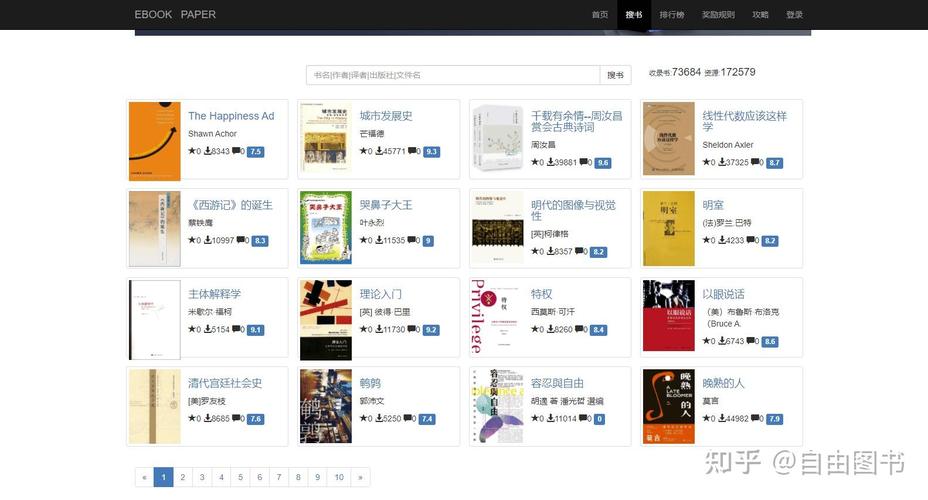Open the 以眼说话 cover image

click(669, 315)
